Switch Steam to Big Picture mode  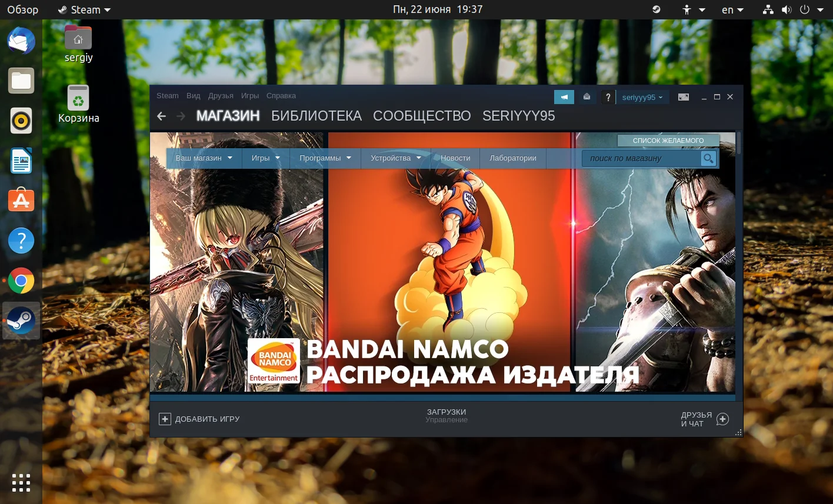click(683, 97)
